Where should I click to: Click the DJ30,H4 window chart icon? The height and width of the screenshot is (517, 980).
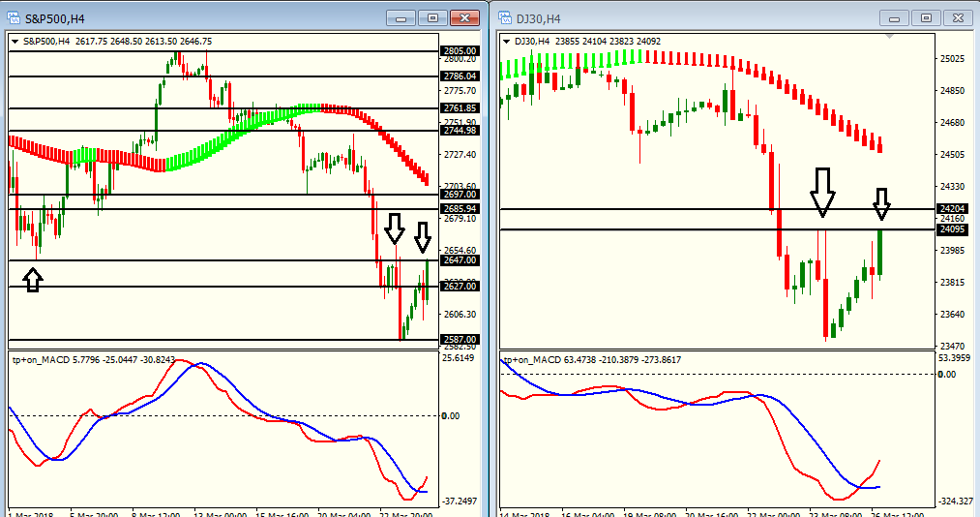click(505, 18)
